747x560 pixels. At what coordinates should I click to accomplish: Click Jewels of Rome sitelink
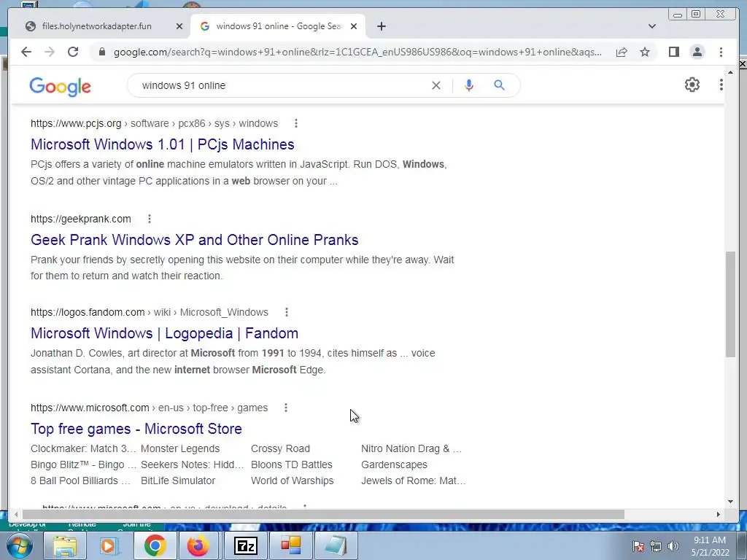(413, 481)
